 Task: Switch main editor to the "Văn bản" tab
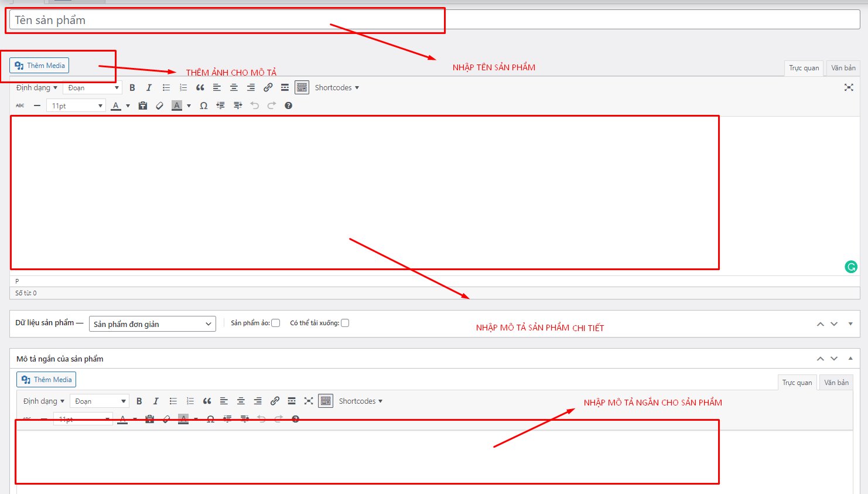[x=843, y=68]
